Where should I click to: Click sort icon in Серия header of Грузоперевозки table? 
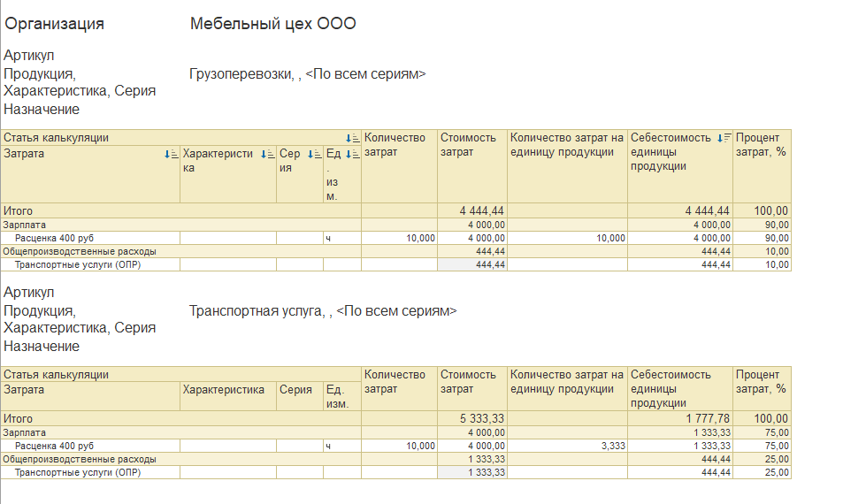click(314, 154)
